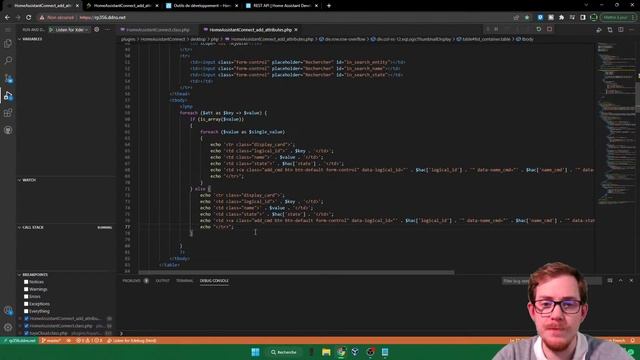Open the Explorer view in the activity bar
Image resolution: width=640 pixels, height=360 pixels.
(8, 44)
